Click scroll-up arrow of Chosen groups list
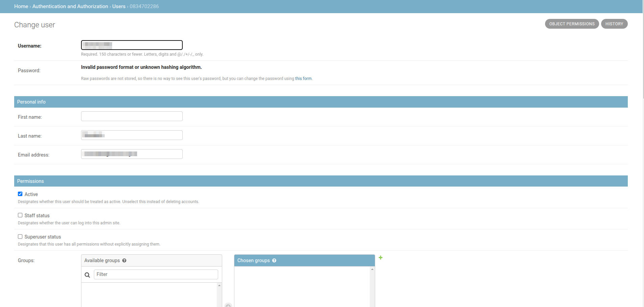The image size is (644, 307). click(x=372, y=269)
